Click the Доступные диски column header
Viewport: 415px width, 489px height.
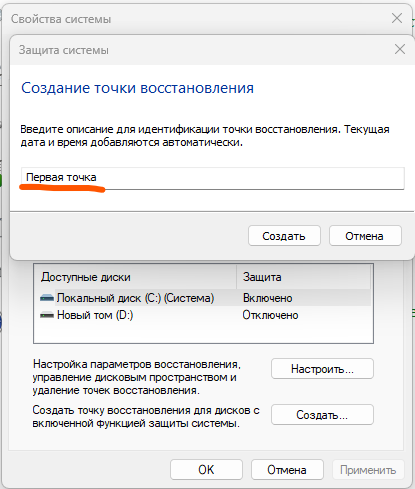[x=135, y=277]
